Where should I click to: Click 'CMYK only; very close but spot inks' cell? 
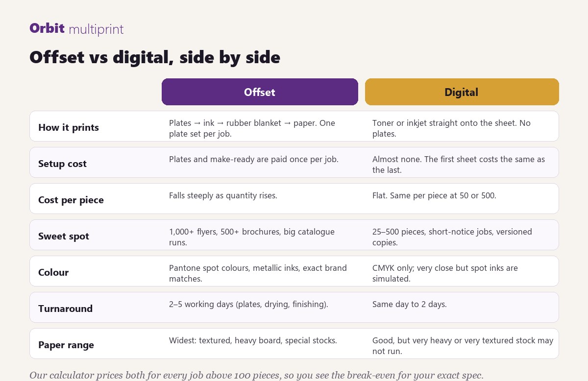click(445, 273)
